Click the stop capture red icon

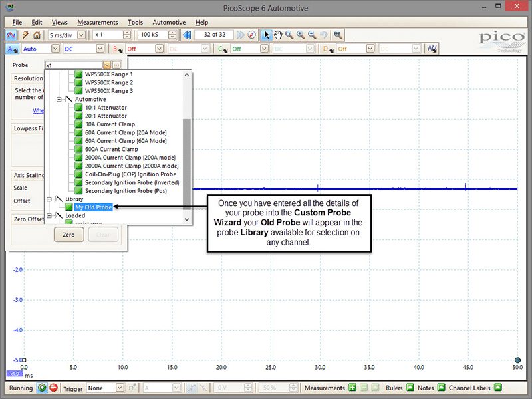coord(53,388)
